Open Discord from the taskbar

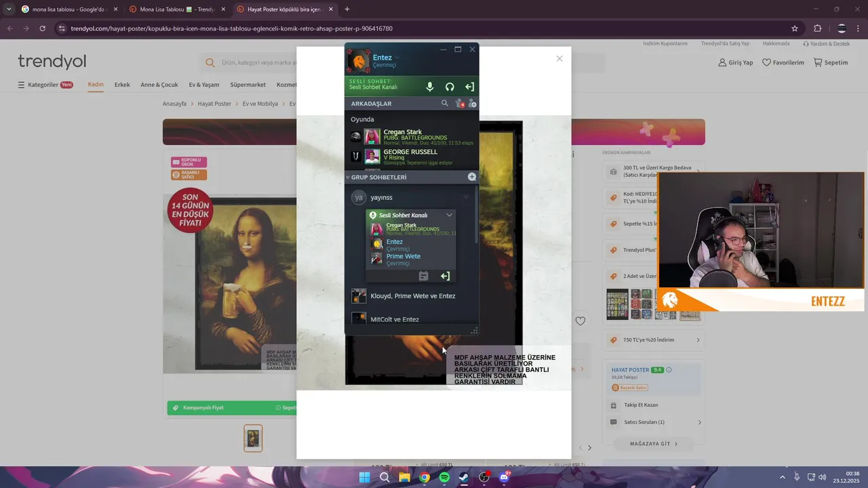point(504,477)
